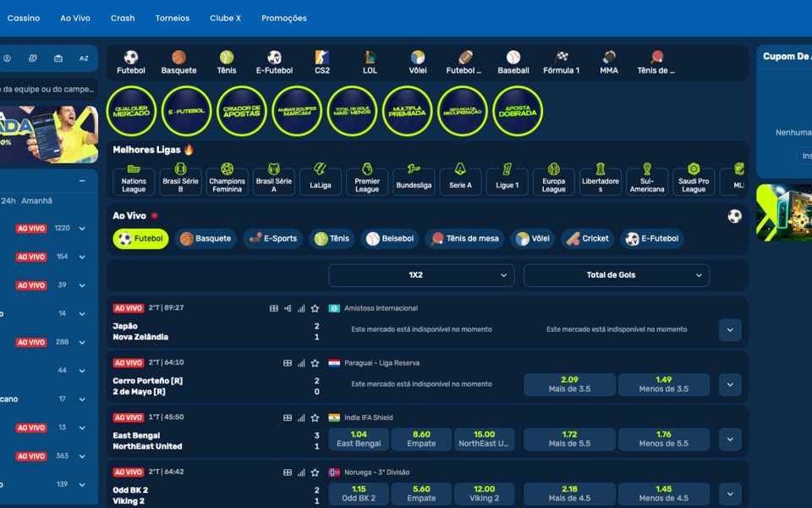The height and width of the screenshot is (508, 812).
Task: Open the 1X2 market dropdown
Action: 421,275
